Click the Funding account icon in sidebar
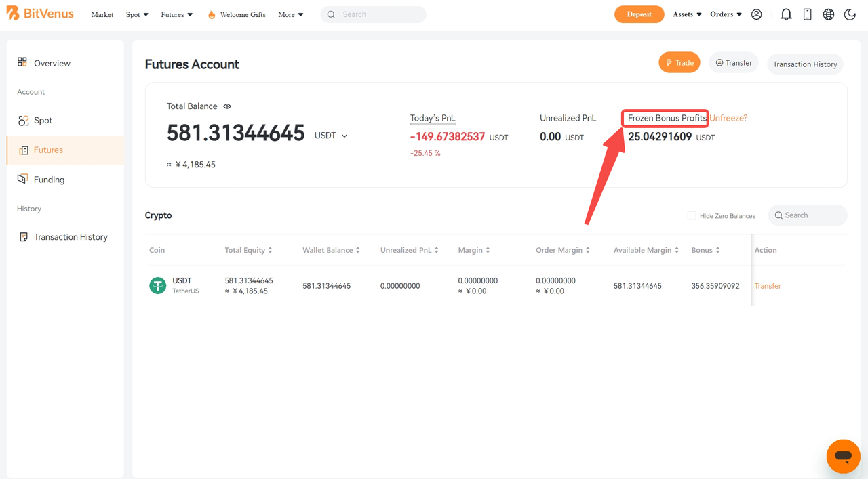 click(22, 179)
